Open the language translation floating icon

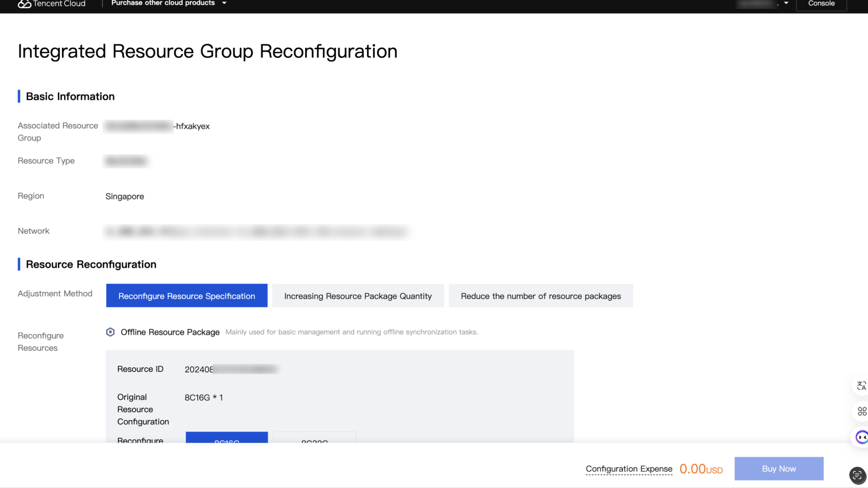point(861,386)
